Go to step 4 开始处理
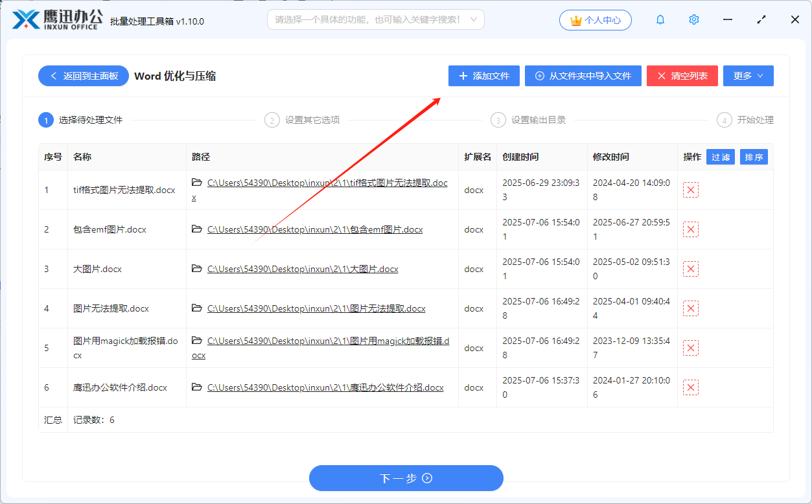Screen dimensions: 812x504 coord(745,120)
